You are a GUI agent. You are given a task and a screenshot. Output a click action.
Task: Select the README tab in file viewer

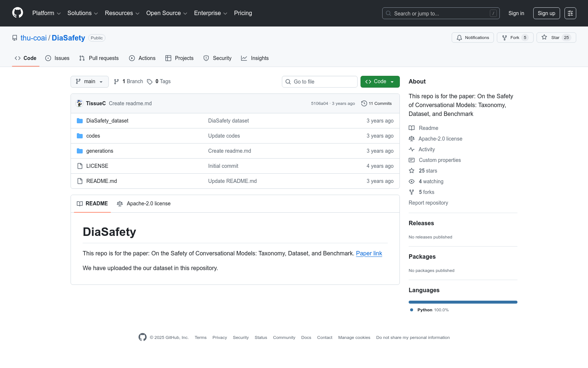point(92,204)
